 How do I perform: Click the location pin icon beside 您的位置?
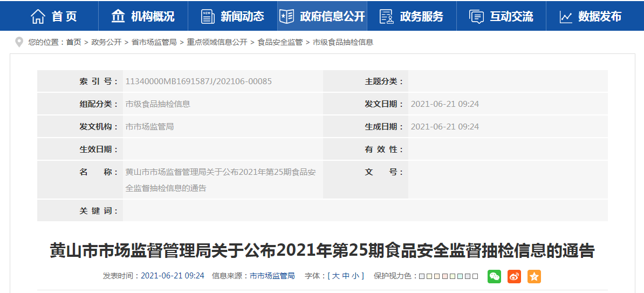pyautogui.click(x=19, y=42)
